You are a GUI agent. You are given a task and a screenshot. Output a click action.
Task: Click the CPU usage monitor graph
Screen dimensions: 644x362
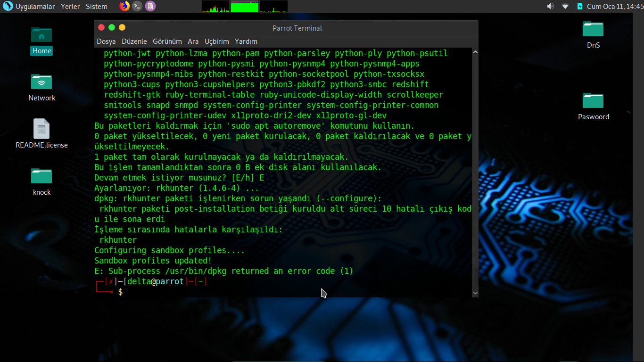(215, 6)
